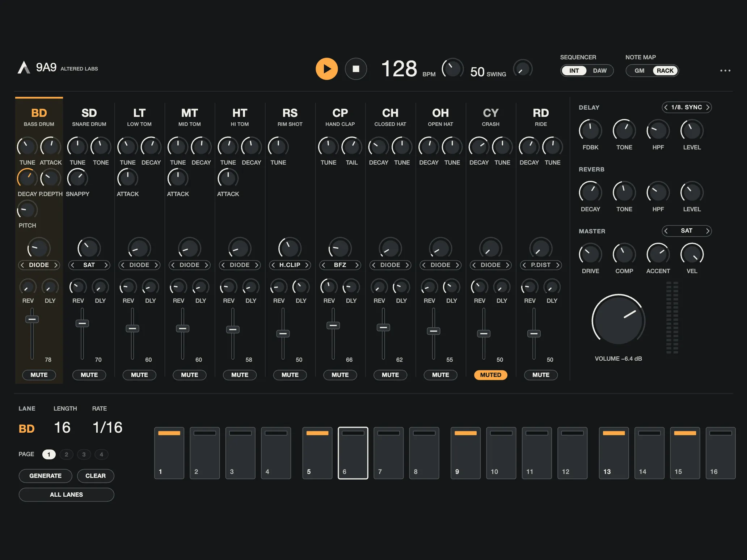This screenshot has width=747, height=560.
Task: Click the Hand Clap TAIL knob
Action: click(x=351, y=147)
